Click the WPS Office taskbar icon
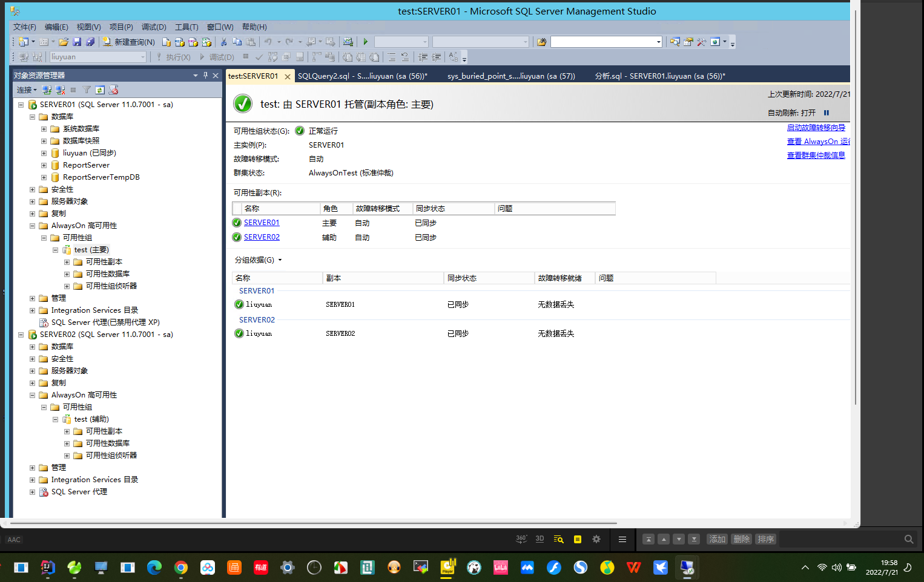Viewport: 924px width, 582px height. [x=634, y=567]
